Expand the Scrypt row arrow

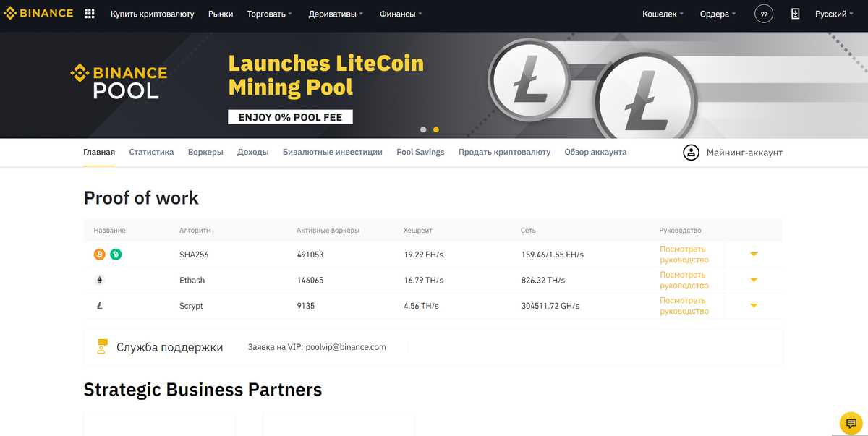[x=754, y=306]
